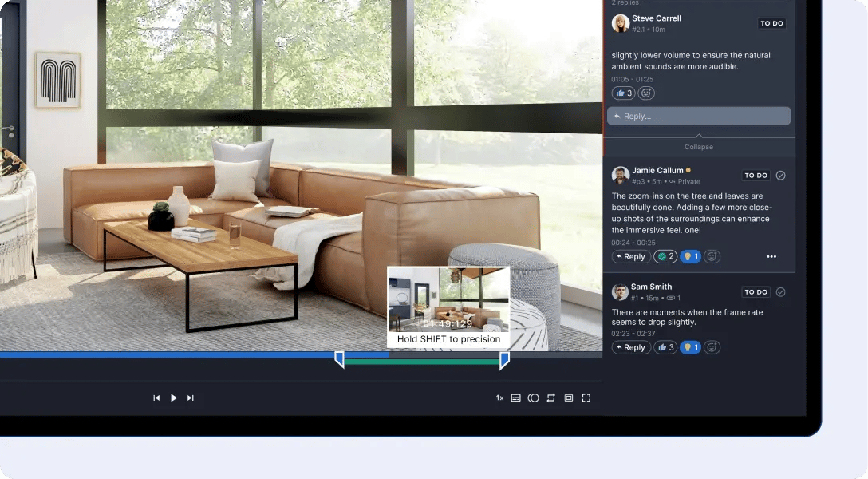Toggle subtitles/captions icon in player bar
The width and height of the screenshot is (868, 479).
516,398
